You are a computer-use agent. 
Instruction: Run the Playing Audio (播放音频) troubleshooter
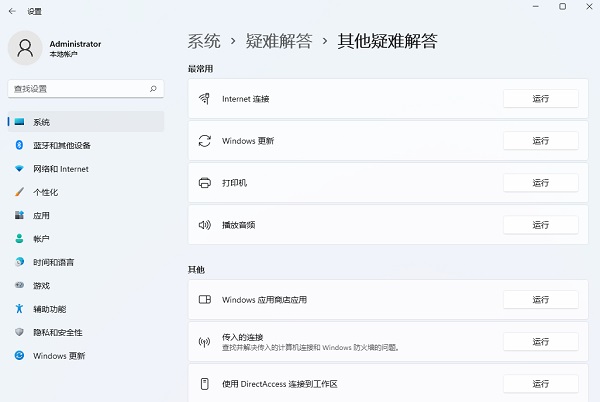pos(540,225)
